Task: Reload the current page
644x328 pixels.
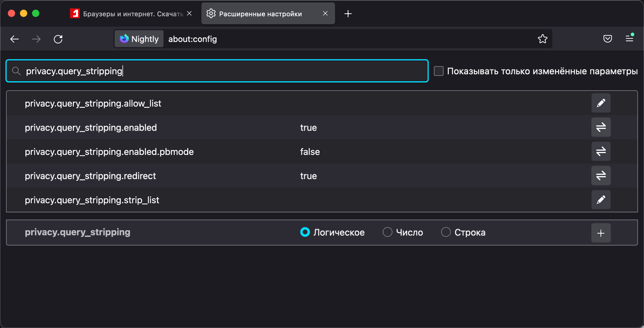Action: coord(58,39)
